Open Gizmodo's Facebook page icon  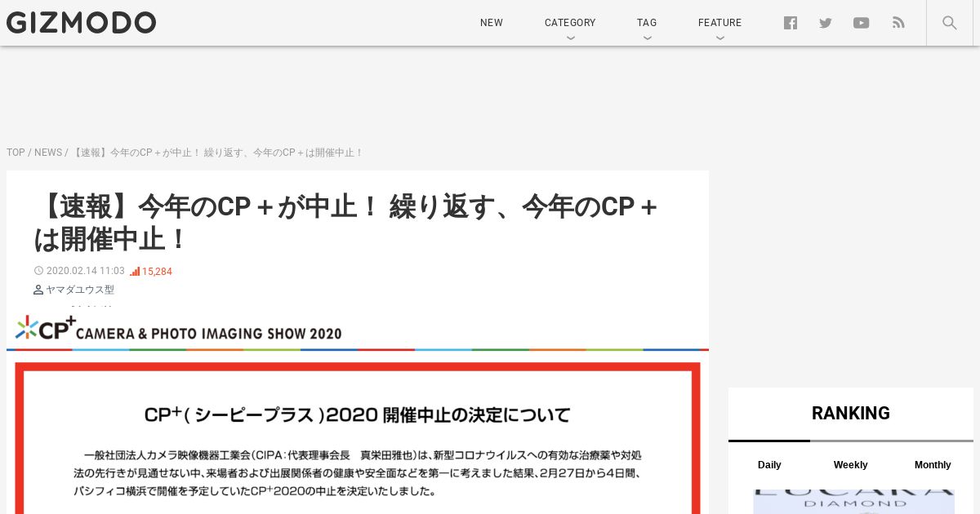791,23
